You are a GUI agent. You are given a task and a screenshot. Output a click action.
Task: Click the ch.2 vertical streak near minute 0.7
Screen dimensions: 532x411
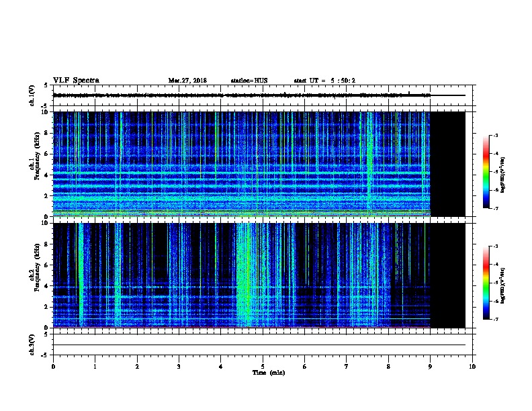point(81,275)
